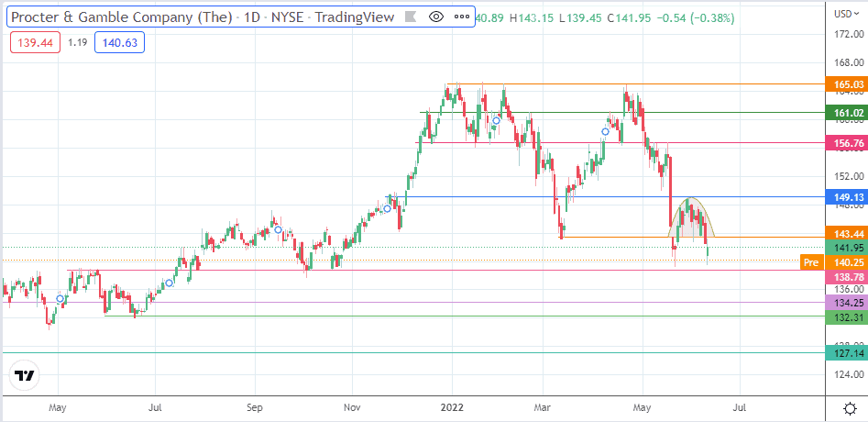Click the TradingView logo
The height and width of the screenshot is (422, 868).
coord(25,401)
